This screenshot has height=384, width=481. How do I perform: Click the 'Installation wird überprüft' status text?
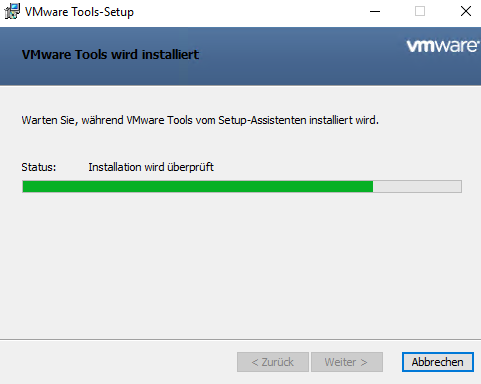pos(151,167)
